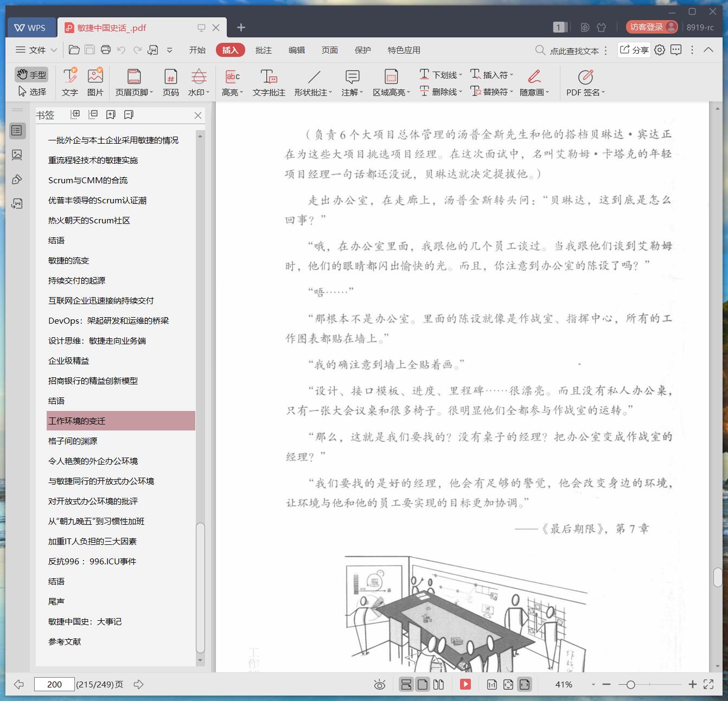728x701 pixels.
Task: Enable continuous scrolling view
Action: click(406, 684)
